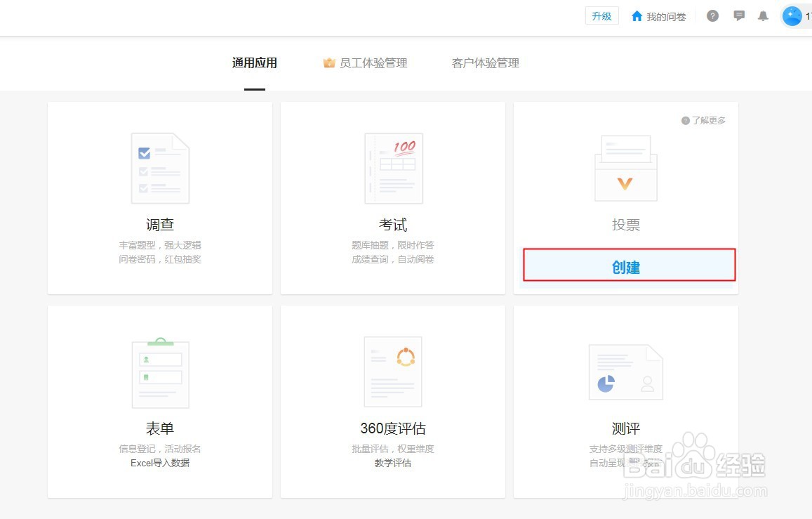
Task: Switch to the 通用应用 tab
Action: 254,62
